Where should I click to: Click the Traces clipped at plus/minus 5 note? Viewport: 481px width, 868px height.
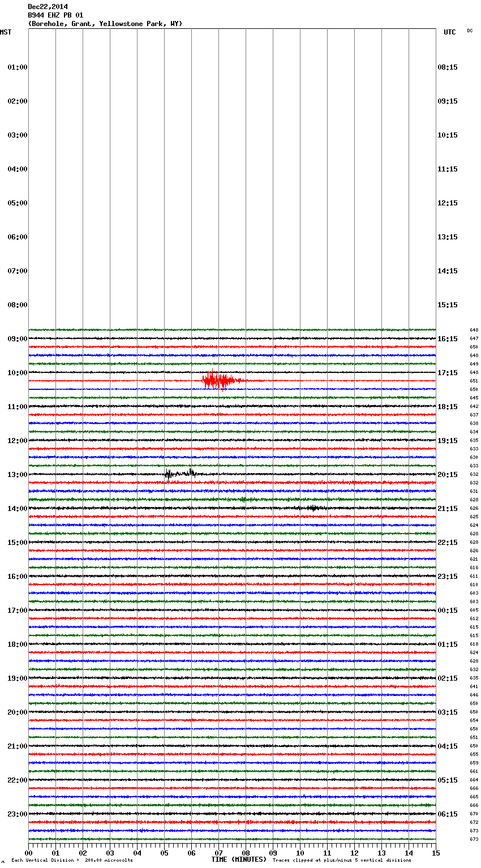click(x=342, y=861)
